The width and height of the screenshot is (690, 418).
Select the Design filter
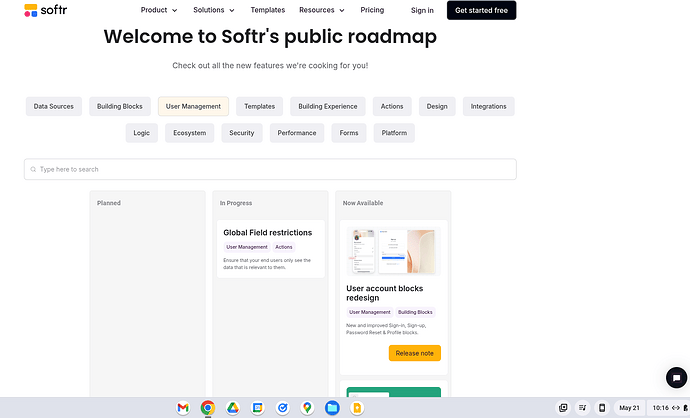(x=437, y=106)
